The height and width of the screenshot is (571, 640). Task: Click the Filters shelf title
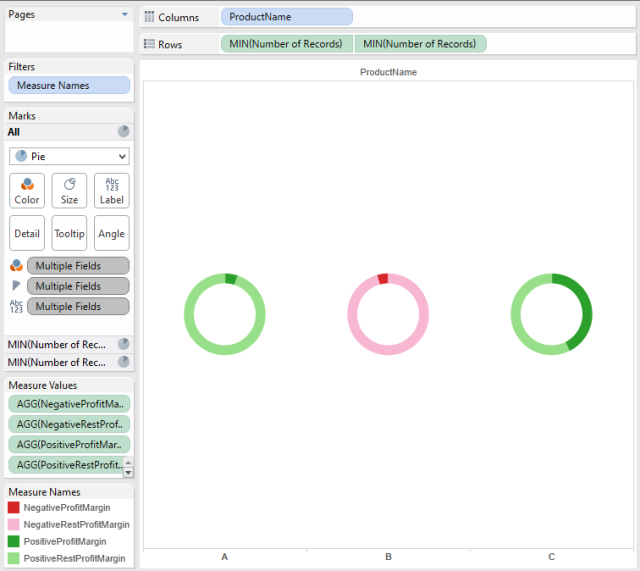[22, 67]
